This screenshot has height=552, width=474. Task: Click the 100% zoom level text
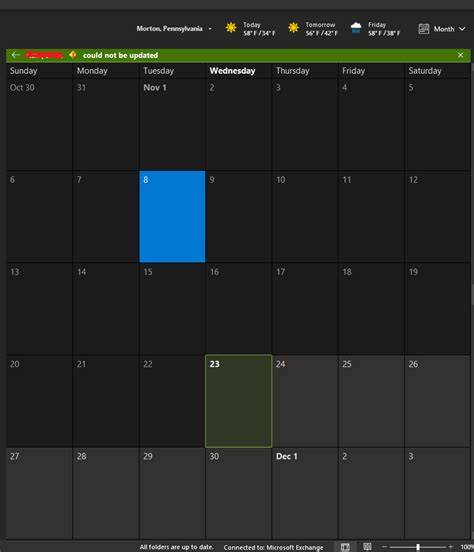[467, 547]
